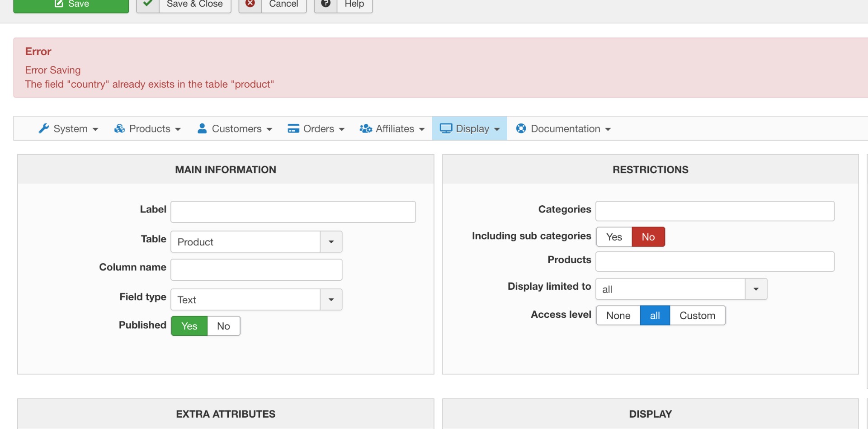Viewport: 868px width, 429px height.
Task: Open the Products menu
Action: [148, 128]
